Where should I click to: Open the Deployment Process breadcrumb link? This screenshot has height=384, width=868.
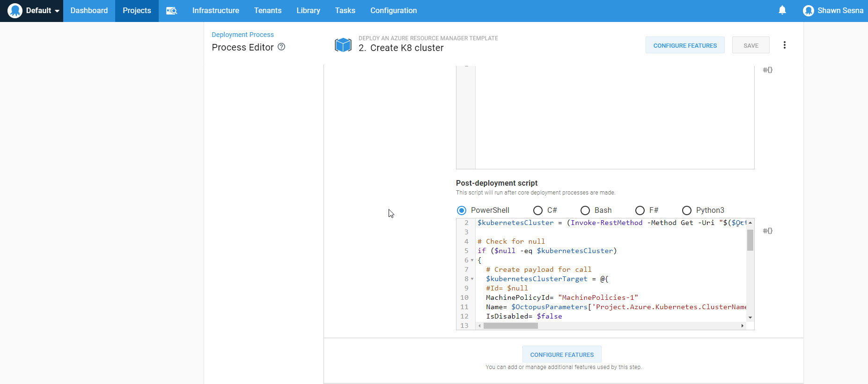tap(243, 35)
